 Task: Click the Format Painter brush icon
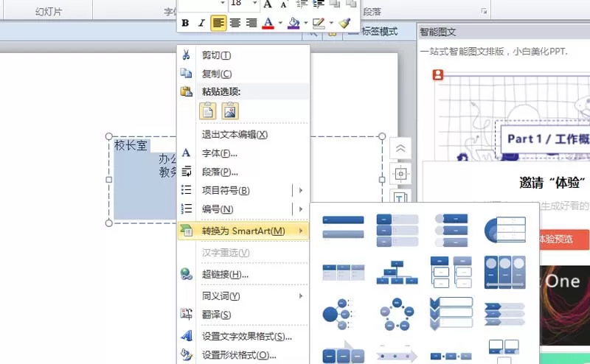(344, 23)
